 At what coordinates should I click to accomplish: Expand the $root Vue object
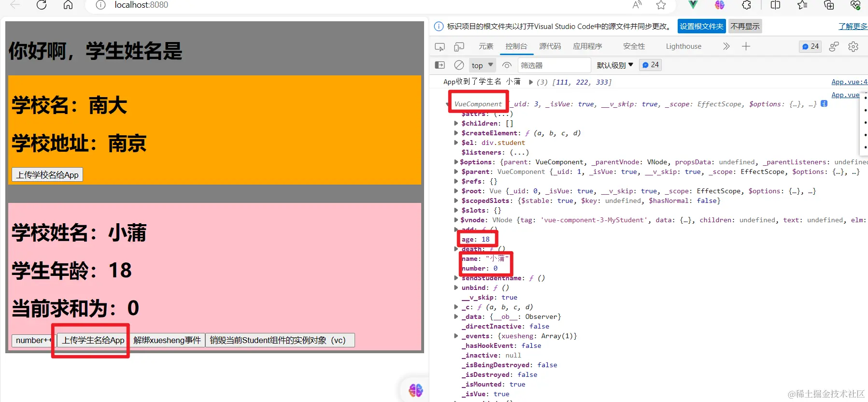[x=456, y=191]
